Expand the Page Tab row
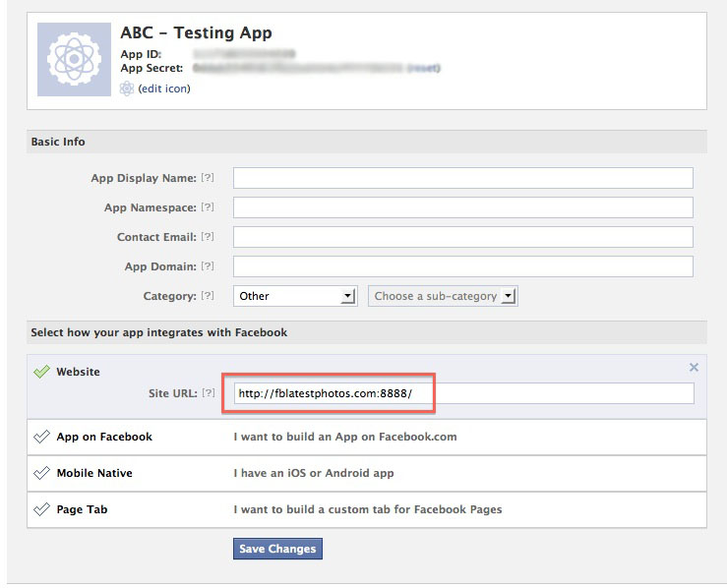This screenshot has height=588, width=727. [x=367, y=509]
